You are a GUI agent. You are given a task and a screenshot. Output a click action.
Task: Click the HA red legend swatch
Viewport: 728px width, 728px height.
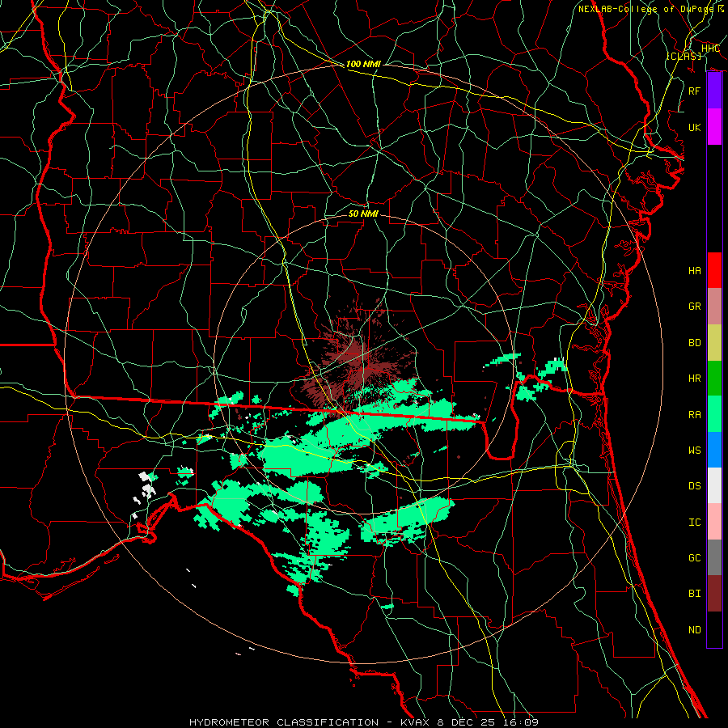(714, 270)
